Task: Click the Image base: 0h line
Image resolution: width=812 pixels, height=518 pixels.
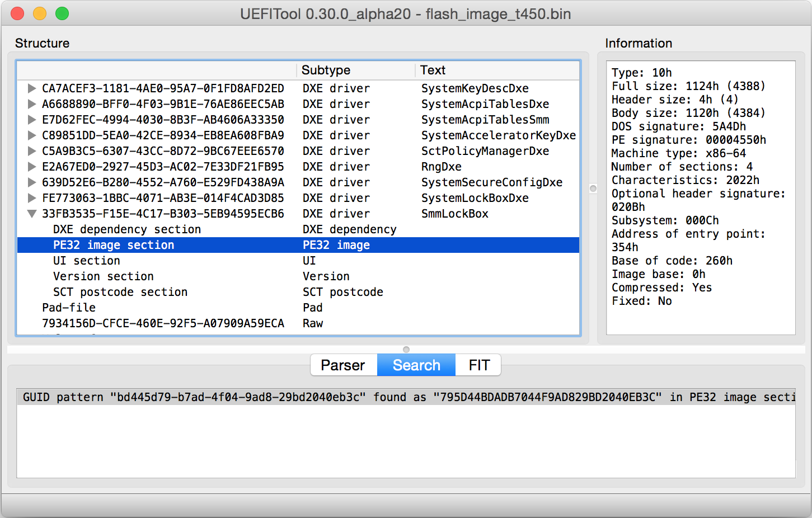Action: pos(658,274)
